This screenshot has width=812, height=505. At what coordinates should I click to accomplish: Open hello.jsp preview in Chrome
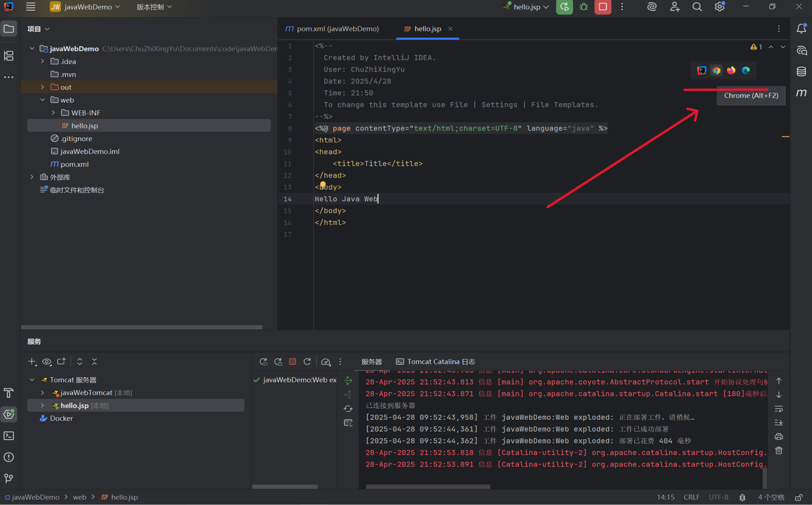click(x=716, y=70)
